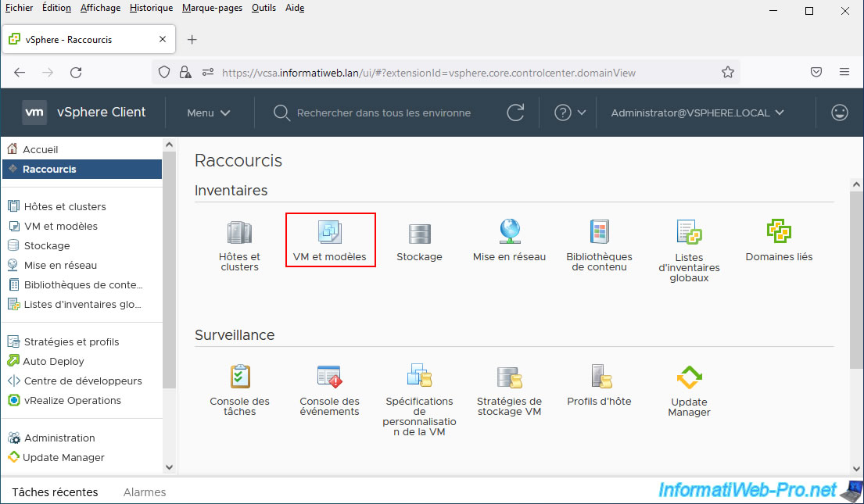
Task: Click main content scrollbar up arrow
Action: click(856, 184)
